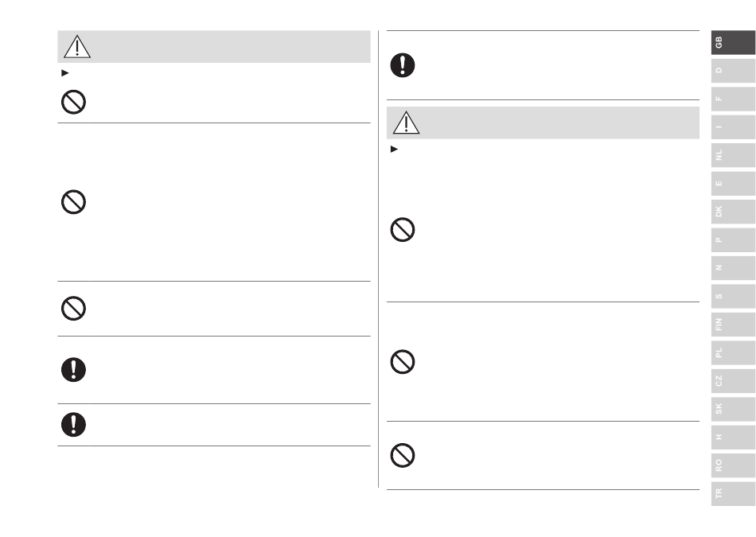Select the GB language tab
The image size is (756, 537).
pyautogui.click(x=733, y=42)
